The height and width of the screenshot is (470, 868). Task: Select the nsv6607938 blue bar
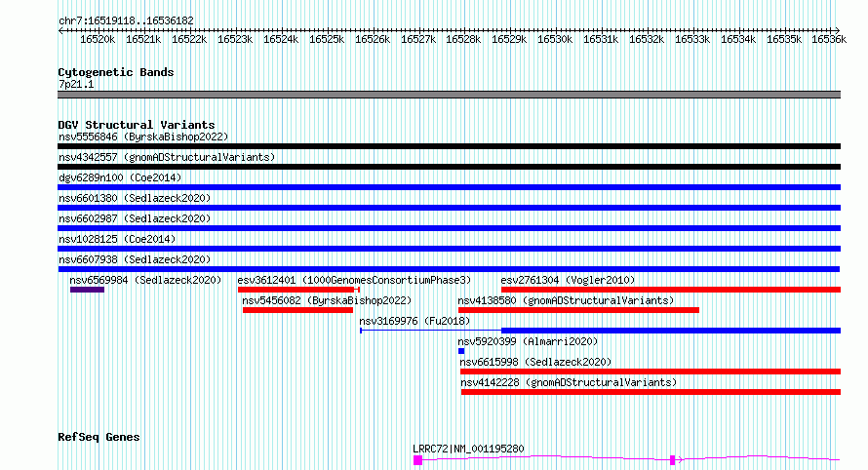[x=449, y=269]
